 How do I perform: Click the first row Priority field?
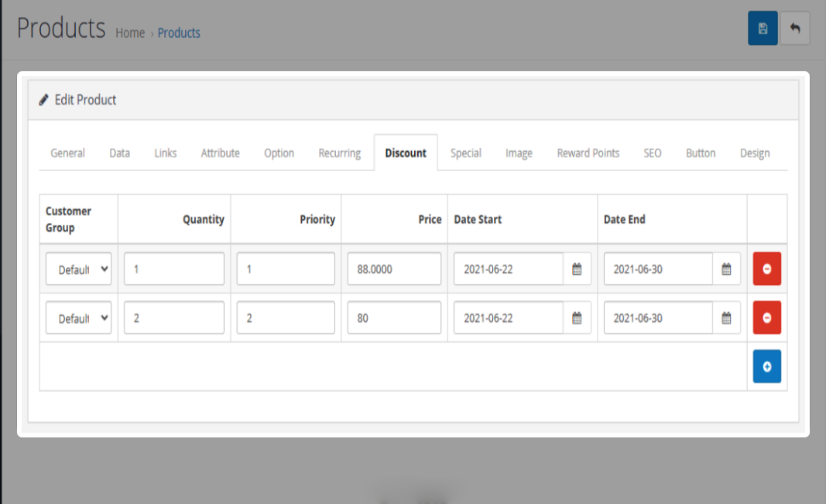point(286,269)
